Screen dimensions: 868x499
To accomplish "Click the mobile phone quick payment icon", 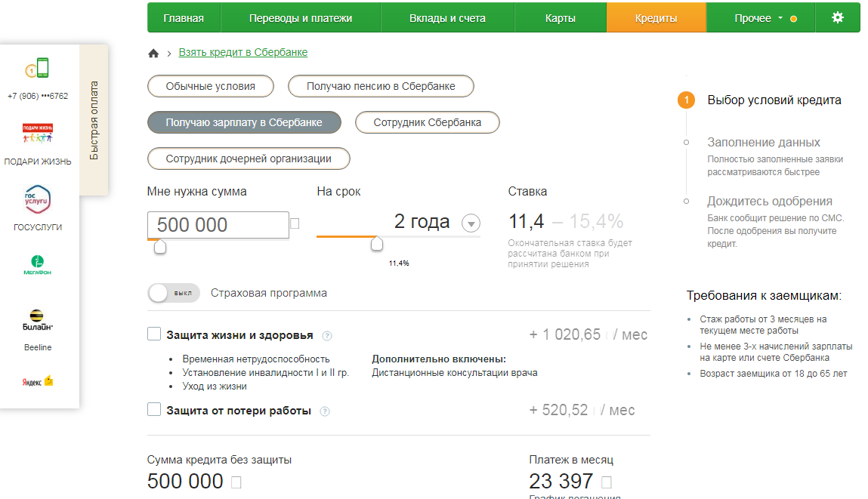I will 36,69.
